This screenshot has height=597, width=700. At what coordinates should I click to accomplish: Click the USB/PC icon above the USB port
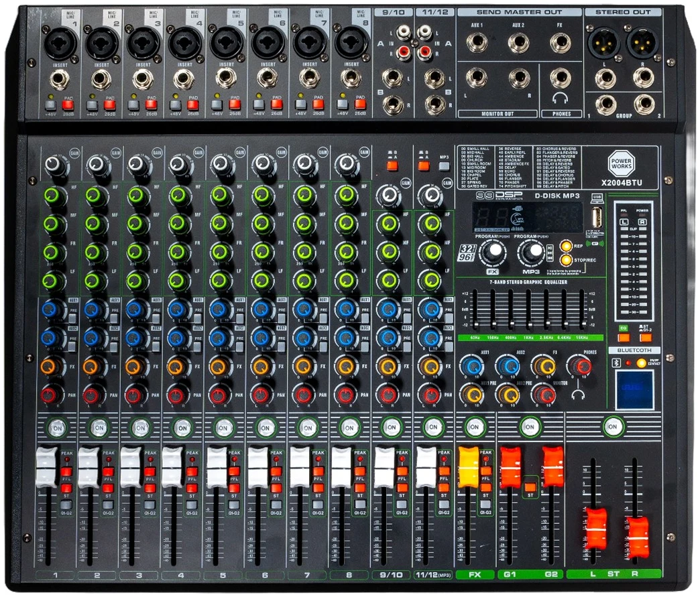click(x=597, y=198)
